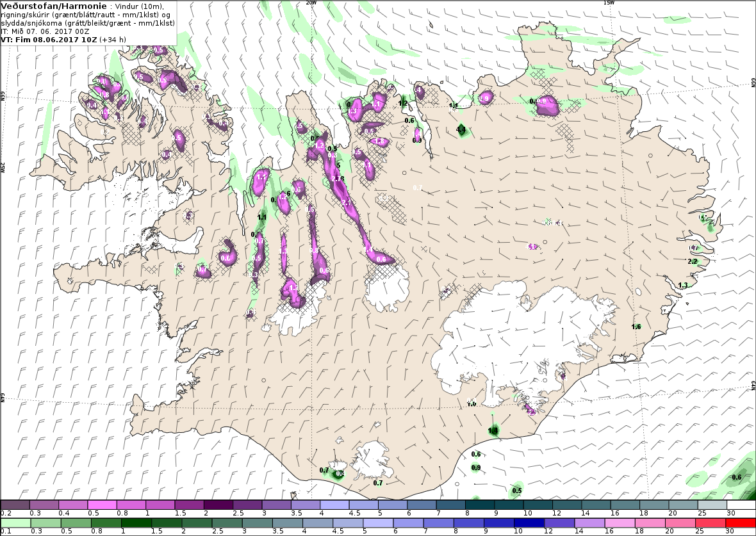Click the deep blue swatch labeled 10 in lower legend
This screenshot has width=756, height=536.
[x=529, y=523]
